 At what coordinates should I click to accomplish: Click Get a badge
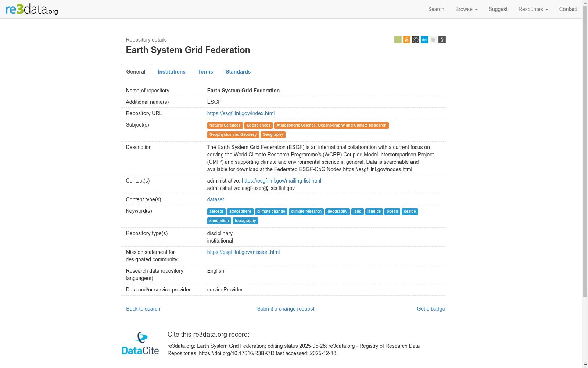click(431, 309)
